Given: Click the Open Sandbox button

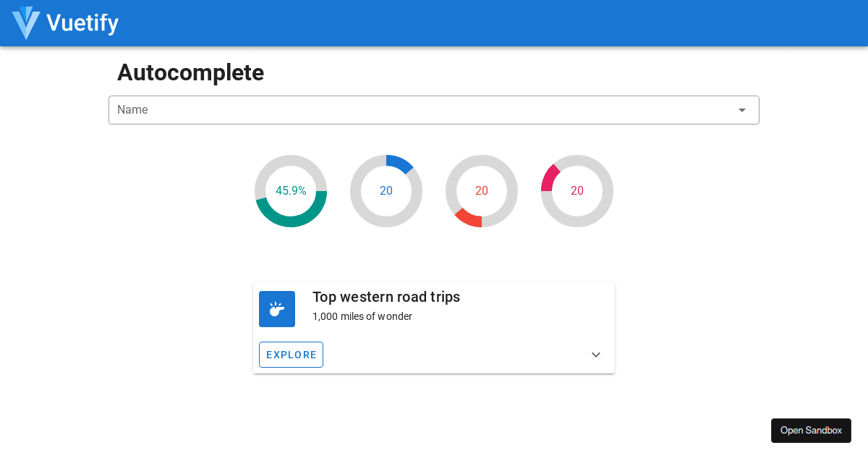Looking at the screenshot, I should 811,431.
